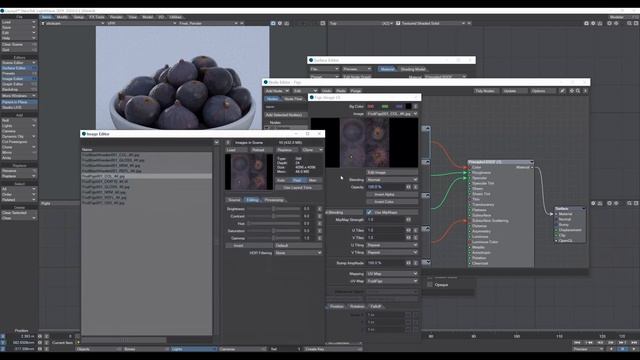Click the Parent in Place button
This screenshot has width=640, height=360.
pos(19,102)
